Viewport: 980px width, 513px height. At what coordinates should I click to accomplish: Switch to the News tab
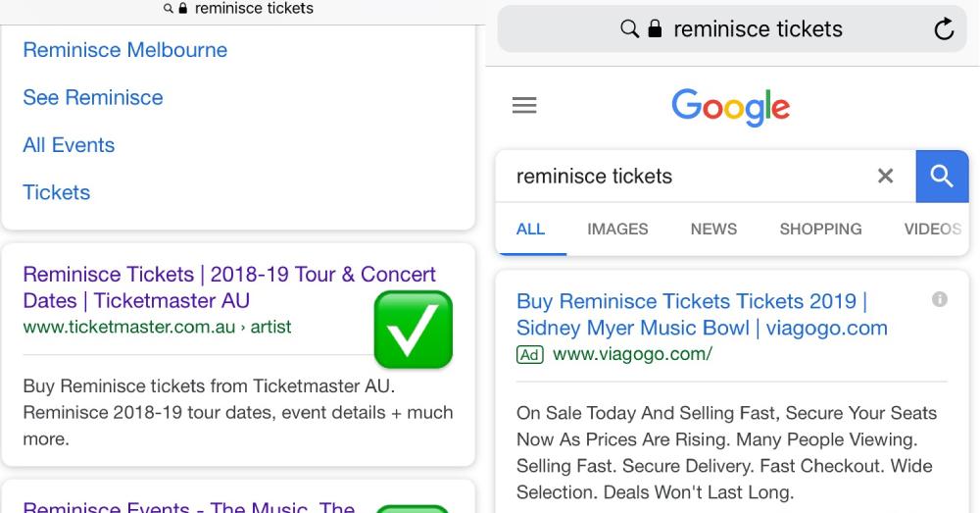[713, 229]
